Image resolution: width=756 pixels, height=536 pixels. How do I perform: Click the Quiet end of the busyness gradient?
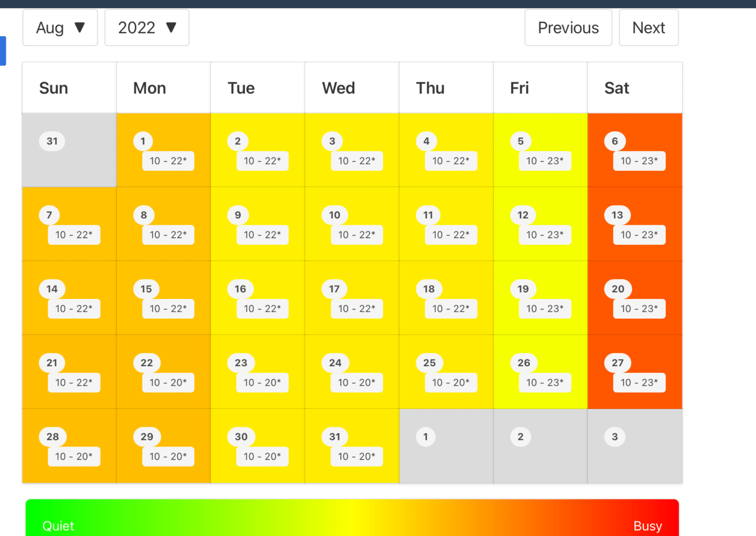click(58, 525)
